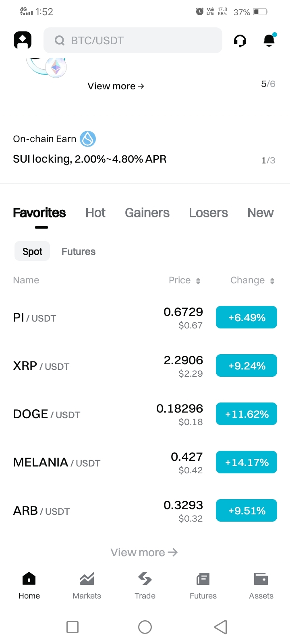Select the Losers tab

tap(208, 213)
